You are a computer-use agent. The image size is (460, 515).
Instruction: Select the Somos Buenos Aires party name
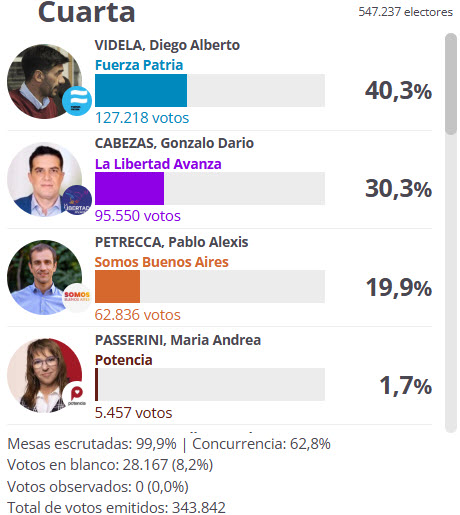click(162, 262)
